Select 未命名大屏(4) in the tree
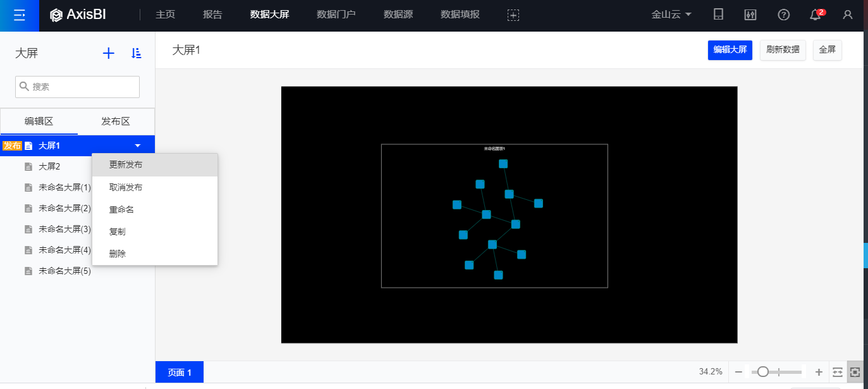 64,250
